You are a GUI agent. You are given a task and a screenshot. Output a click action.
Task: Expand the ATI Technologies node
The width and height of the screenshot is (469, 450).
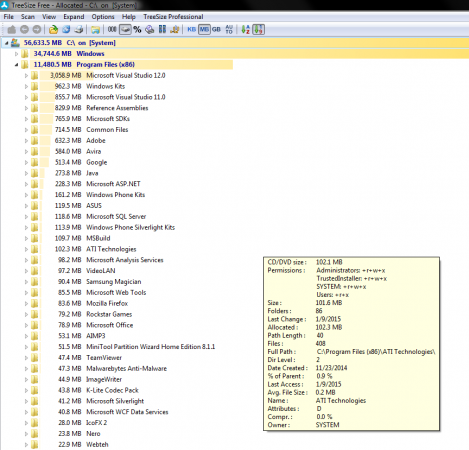(x=26, y=249)
